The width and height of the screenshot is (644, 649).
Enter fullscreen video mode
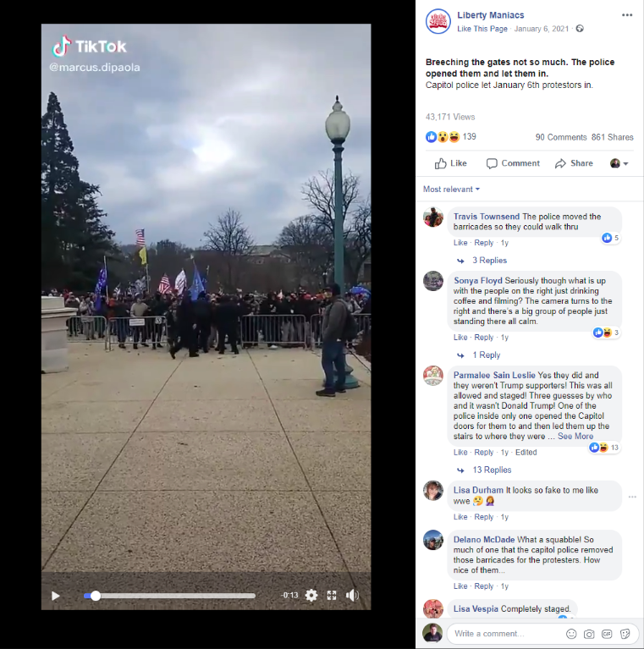coord(332,595)
